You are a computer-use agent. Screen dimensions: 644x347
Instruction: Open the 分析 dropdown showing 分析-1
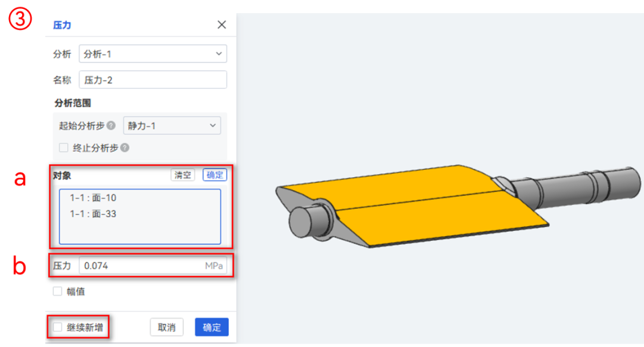(153, 54)
